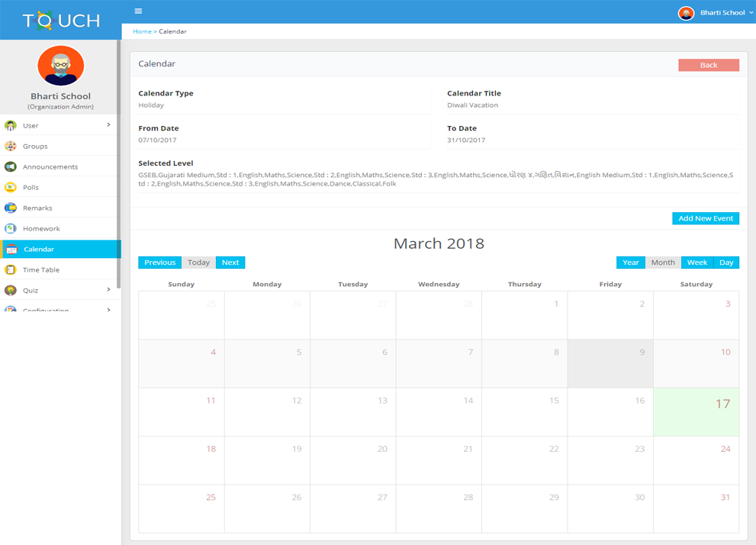Click the hamburger menu icon
This screenshot has height=545, width=756.
click(138, 11)
